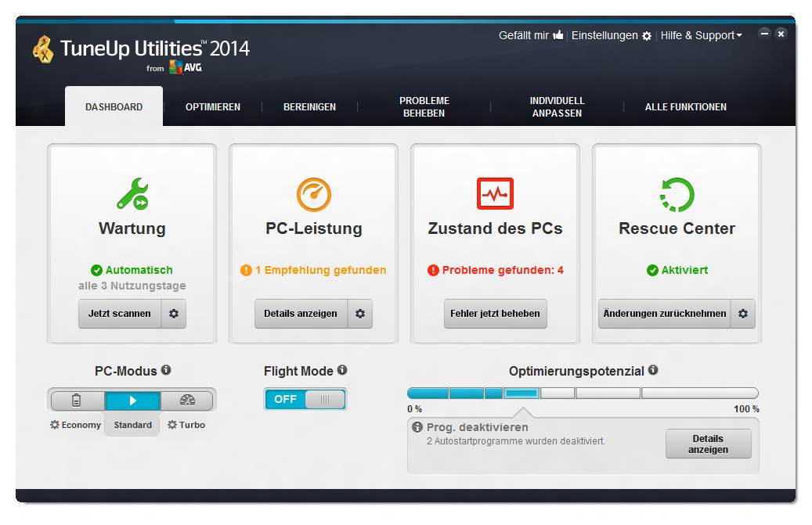Click the '1 Empfehlung gefunden' status text
The height and width of the screenshot is (525, 812).
(x=320, y=270)
